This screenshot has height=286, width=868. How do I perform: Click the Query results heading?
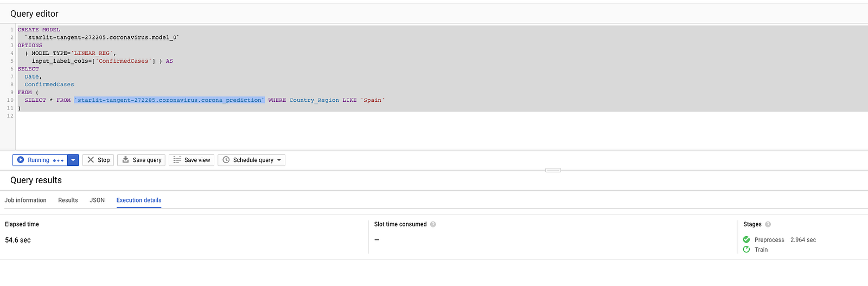[x=36, y=180]
